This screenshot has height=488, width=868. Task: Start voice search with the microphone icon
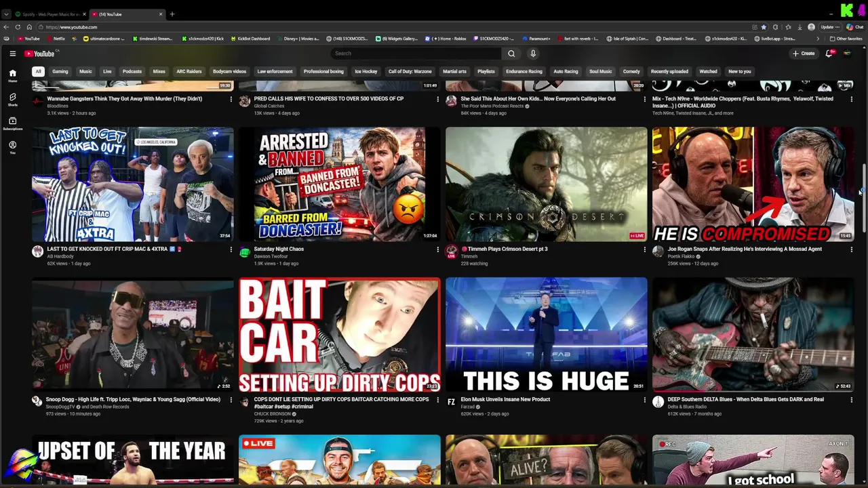533,54
